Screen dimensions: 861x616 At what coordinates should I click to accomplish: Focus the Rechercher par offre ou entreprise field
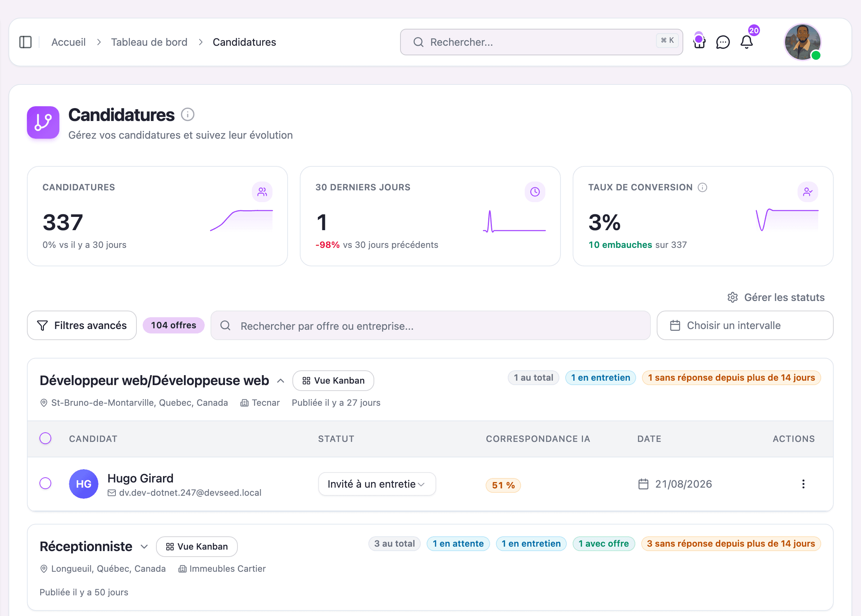[430, 325]
